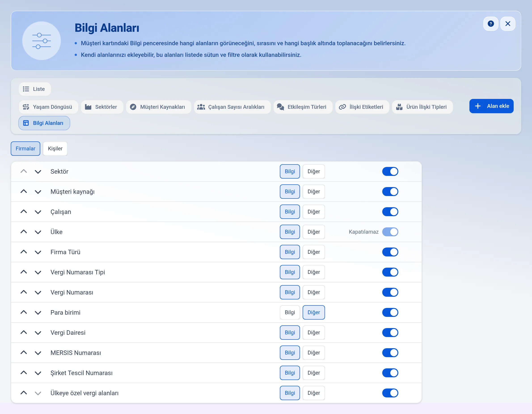The width and height of the screenshot is (532, 414).
Task: Turn off Vergi Dairesi toggle
Action: pyautogui.click(x=390, y=333)
